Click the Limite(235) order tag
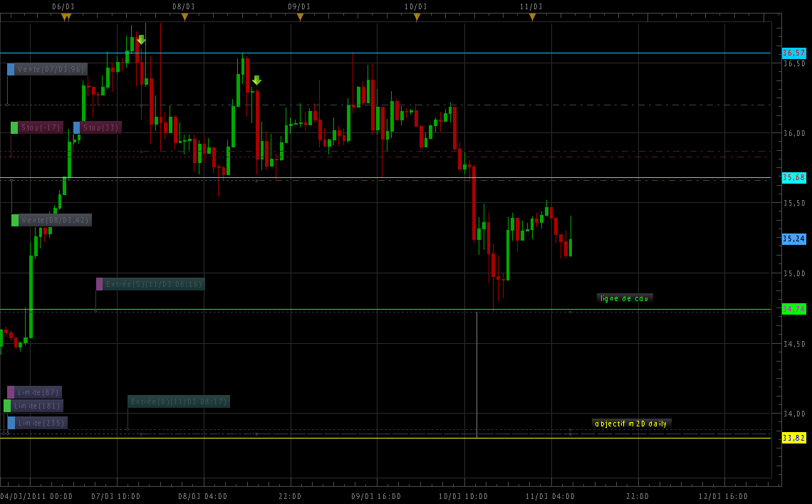Screen dimensions: 812x504 tap(37, 423)
